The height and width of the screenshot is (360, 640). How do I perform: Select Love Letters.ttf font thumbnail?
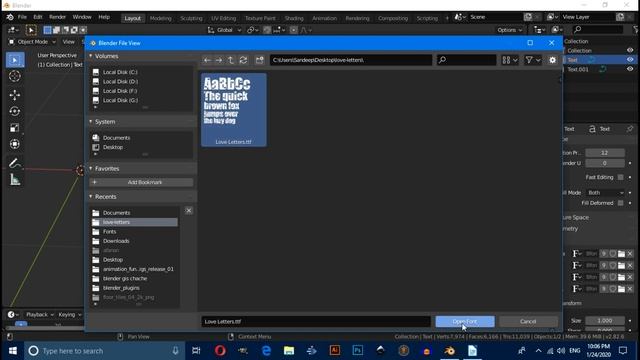coord(233,110)
